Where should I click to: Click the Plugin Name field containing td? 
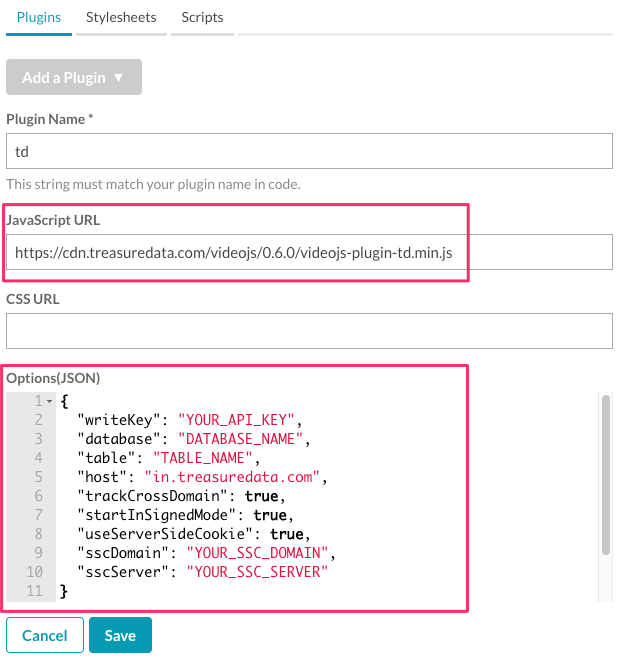click(308, 152)
